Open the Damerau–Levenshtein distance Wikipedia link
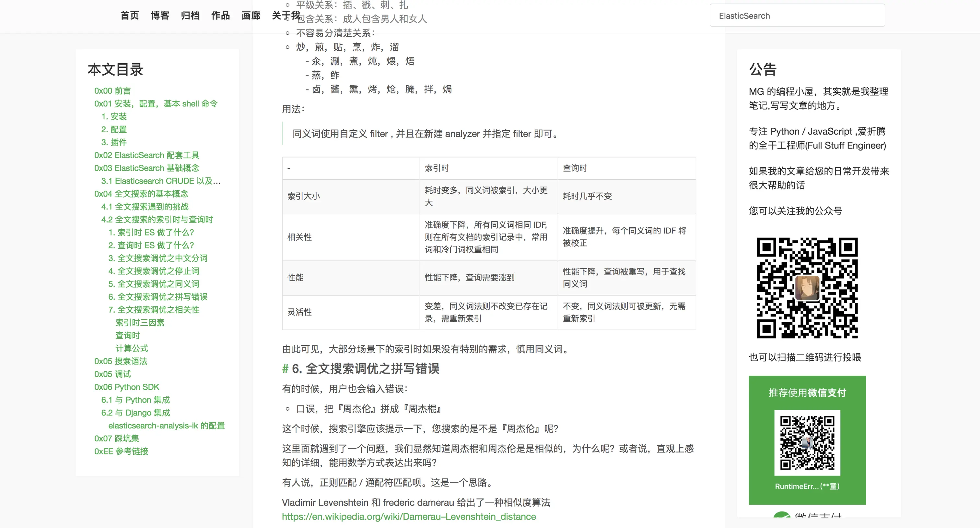 [409, 517]
